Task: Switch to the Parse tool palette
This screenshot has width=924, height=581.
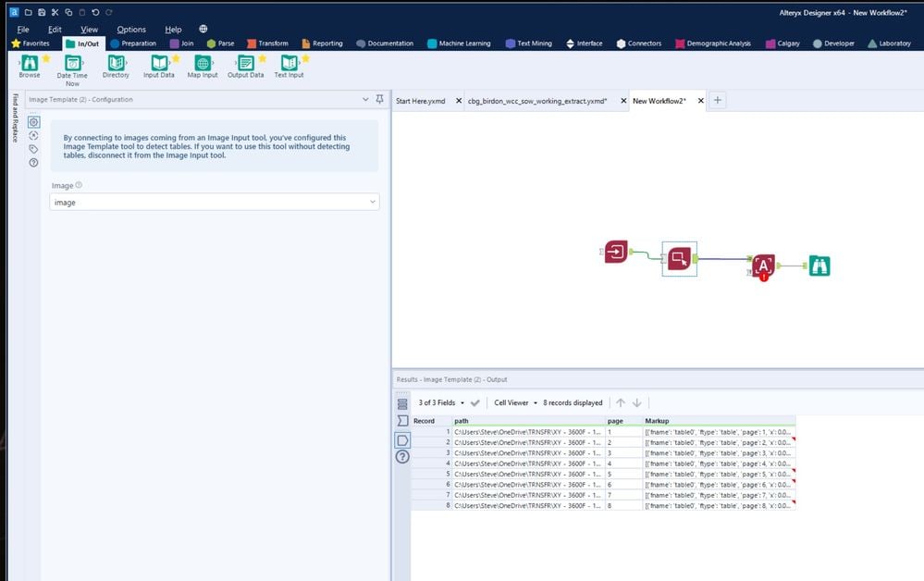Action: [220, 43]
